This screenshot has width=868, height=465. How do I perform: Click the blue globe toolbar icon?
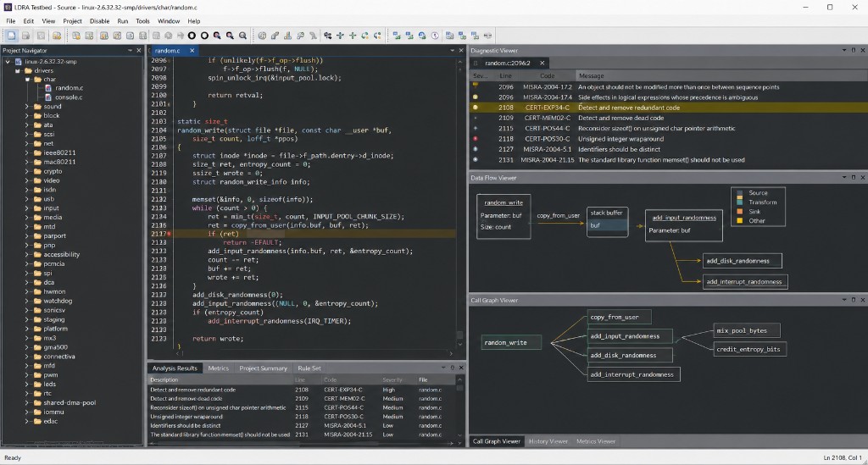(422, 36)
